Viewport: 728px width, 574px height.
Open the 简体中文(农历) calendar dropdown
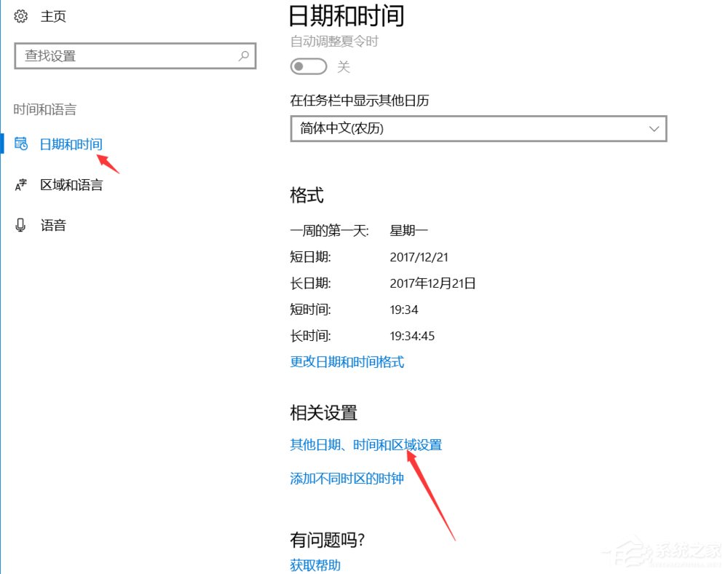coord(478,129)
